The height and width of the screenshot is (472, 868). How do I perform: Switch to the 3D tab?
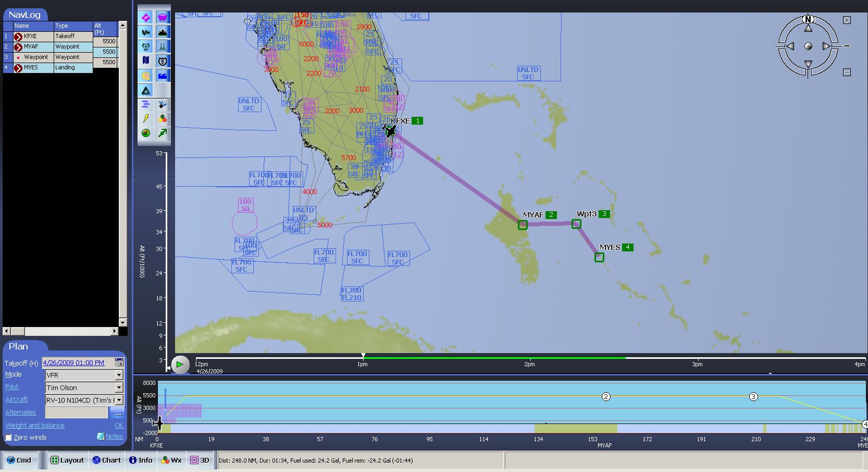pyautogui.click(x=200, y=460)
